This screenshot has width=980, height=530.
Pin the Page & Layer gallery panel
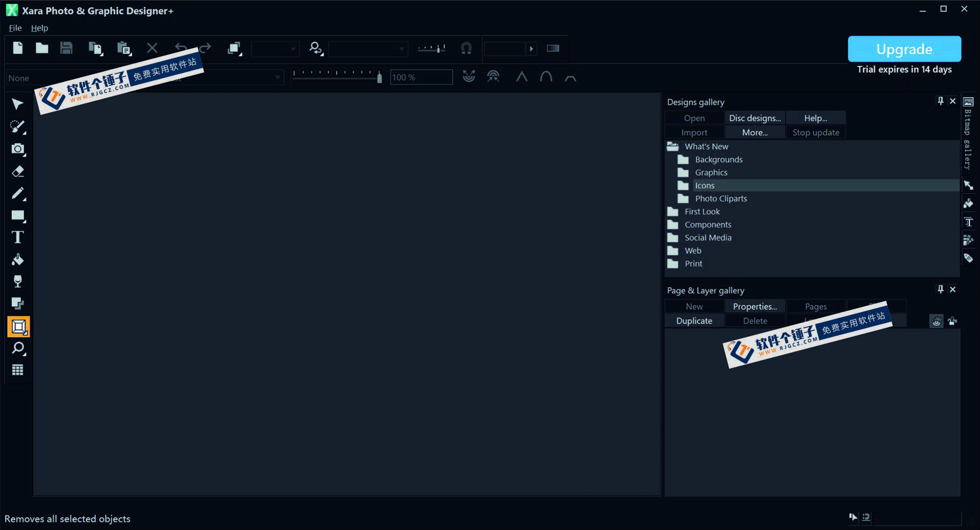(x=940, y=290)
